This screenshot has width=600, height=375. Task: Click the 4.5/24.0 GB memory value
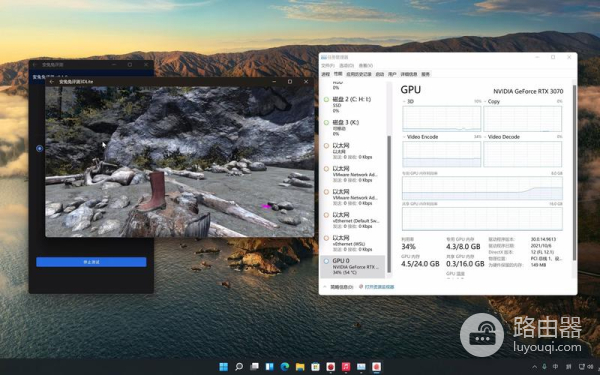tap(420, 264)
